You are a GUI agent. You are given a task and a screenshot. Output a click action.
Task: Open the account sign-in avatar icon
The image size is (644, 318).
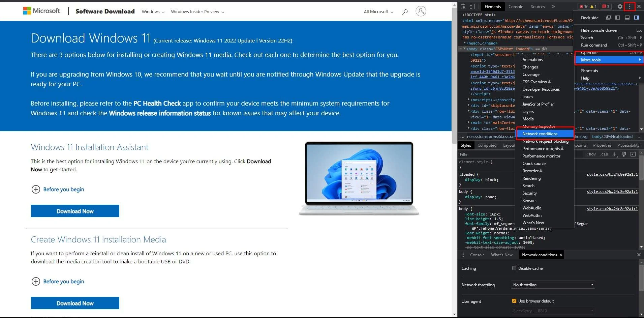coord(421,11)
